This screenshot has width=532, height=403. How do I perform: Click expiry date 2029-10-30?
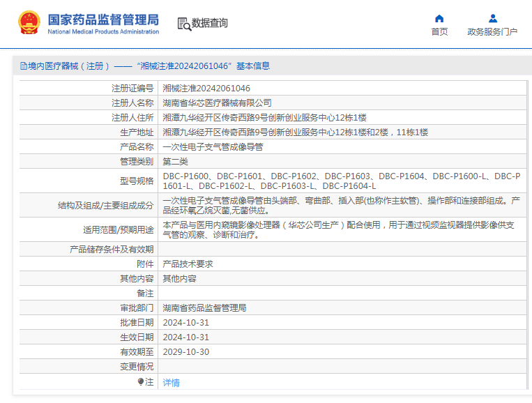186,352
